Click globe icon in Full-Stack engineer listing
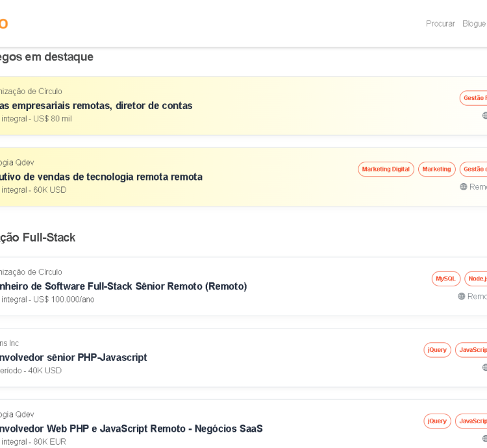Screen dimensions: 487x448 click(x=462, y=296)
